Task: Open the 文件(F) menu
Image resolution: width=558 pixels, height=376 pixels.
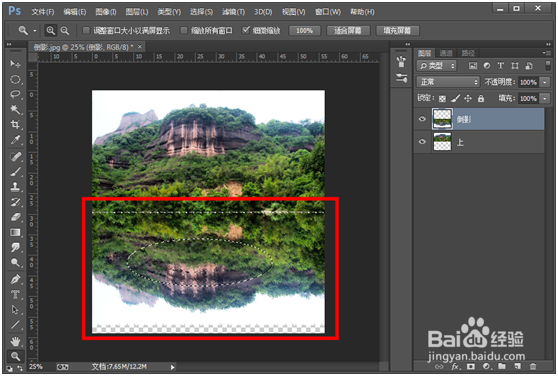Action: (43, 12)
